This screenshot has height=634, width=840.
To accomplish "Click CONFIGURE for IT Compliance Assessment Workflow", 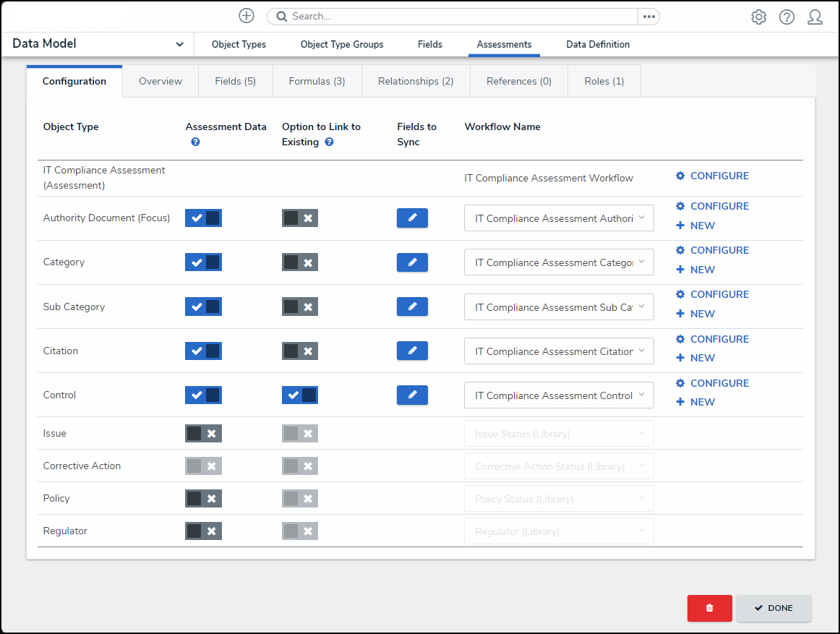I will [712, 176].
